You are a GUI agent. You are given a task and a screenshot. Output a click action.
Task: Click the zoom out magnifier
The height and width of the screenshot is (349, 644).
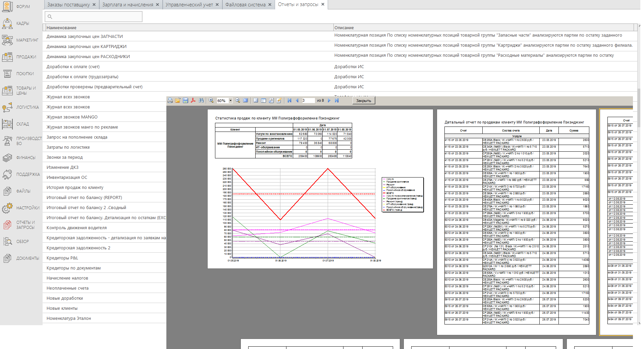click(237, 100)
